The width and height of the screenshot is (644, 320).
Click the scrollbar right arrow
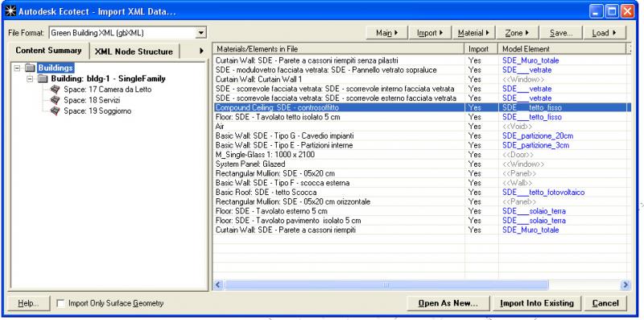[625, 285]
